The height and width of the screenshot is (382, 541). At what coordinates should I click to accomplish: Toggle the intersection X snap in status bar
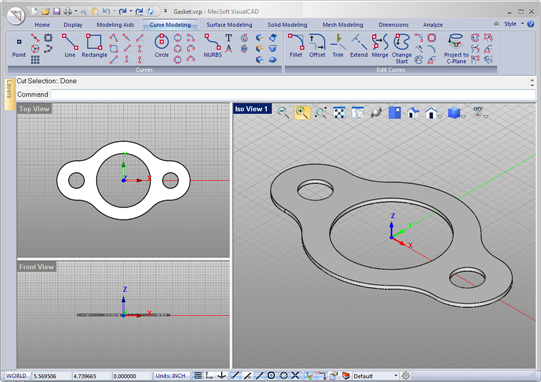tap(295, 375)
